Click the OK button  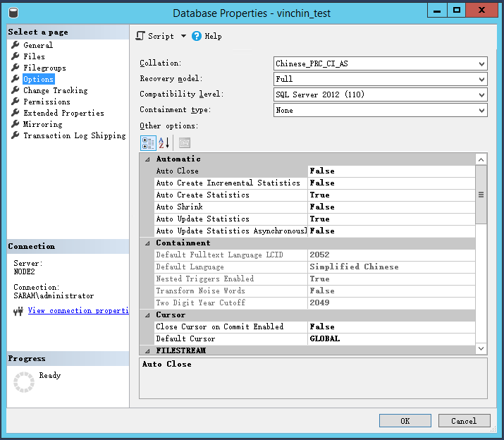tap(405, 421)
